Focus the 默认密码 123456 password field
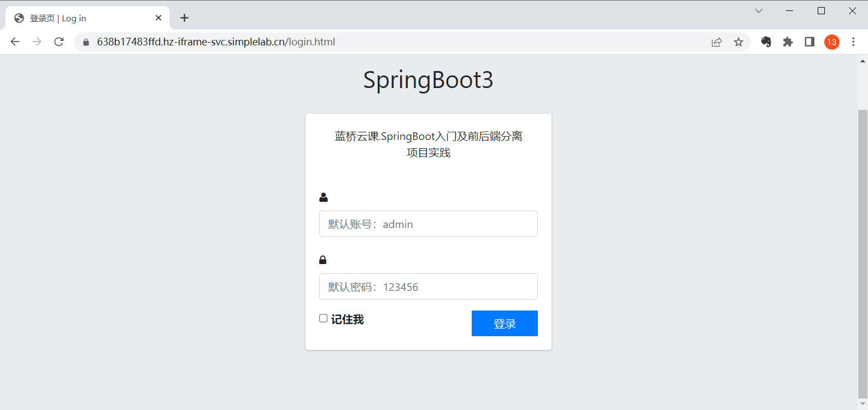 (429, 286)
